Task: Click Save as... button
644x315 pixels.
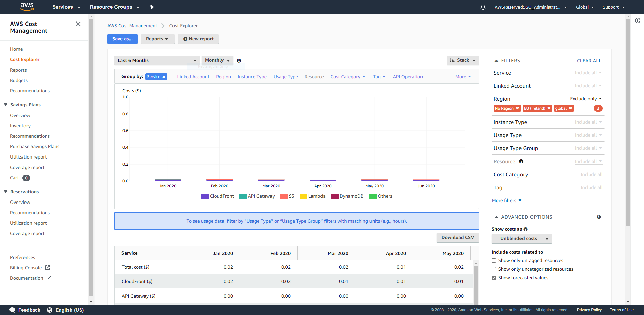Action: (122, 39)
